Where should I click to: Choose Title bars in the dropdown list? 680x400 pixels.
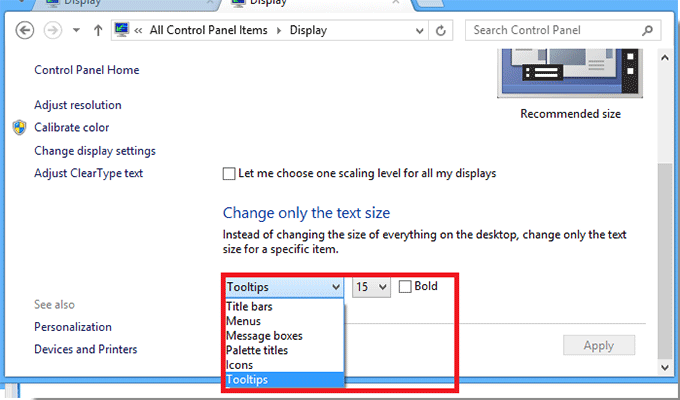pyautogui.click(x=249, y=306)
